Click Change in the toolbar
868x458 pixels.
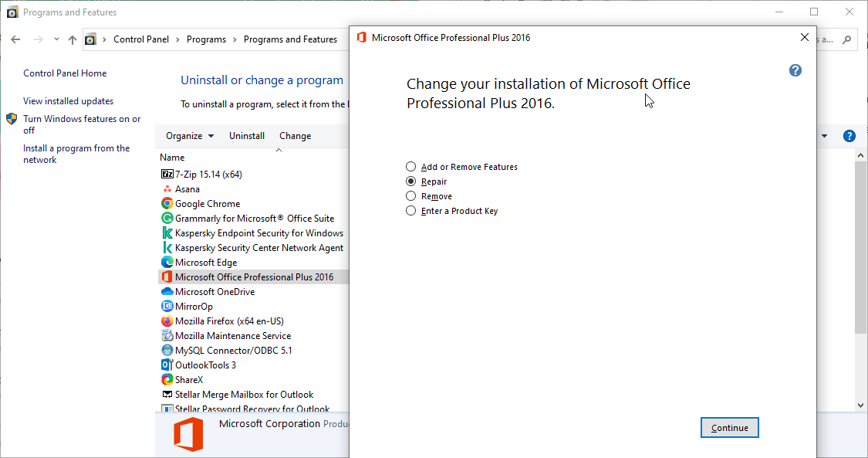pos(295,136)
